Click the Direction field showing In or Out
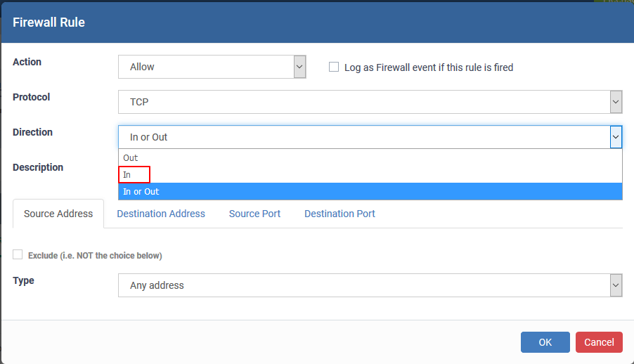 [370, 137]
